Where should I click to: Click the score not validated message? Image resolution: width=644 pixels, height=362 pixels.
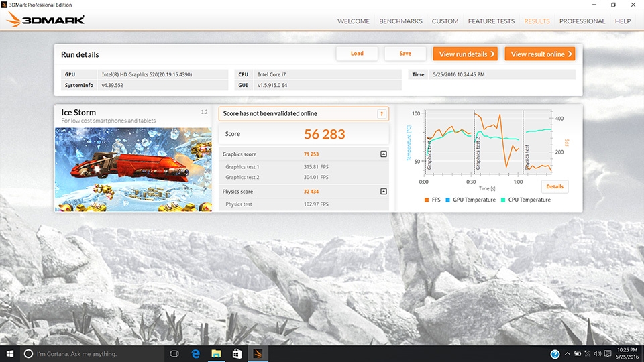click(x=270, y=113)
